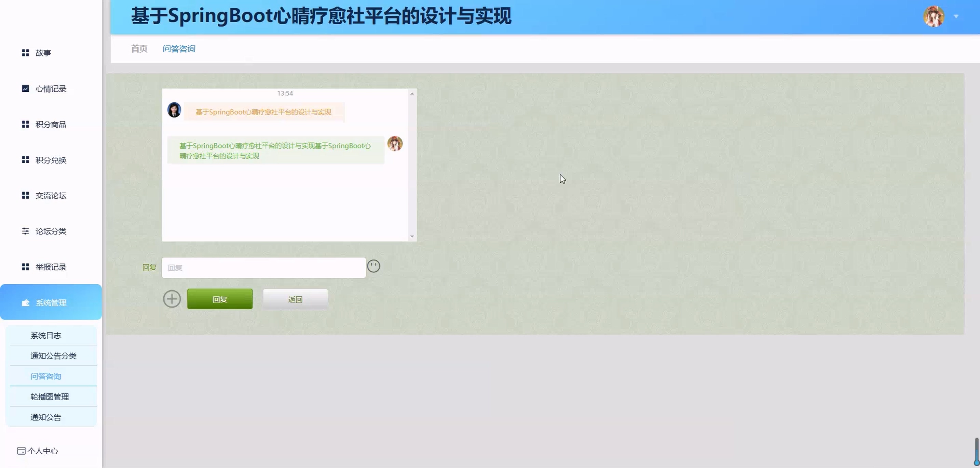Screen dimensions: 980x468
Task: Go to 轮播图管理 submenu item
Action: click(x=50, y=397)
